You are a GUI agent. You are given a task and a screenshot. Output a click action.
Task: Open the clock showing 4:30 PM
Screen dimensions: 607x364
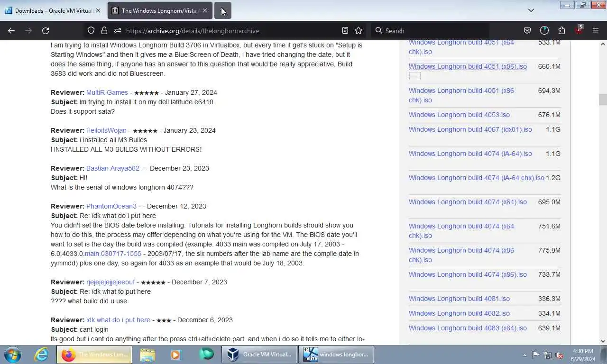click(583, 355)
